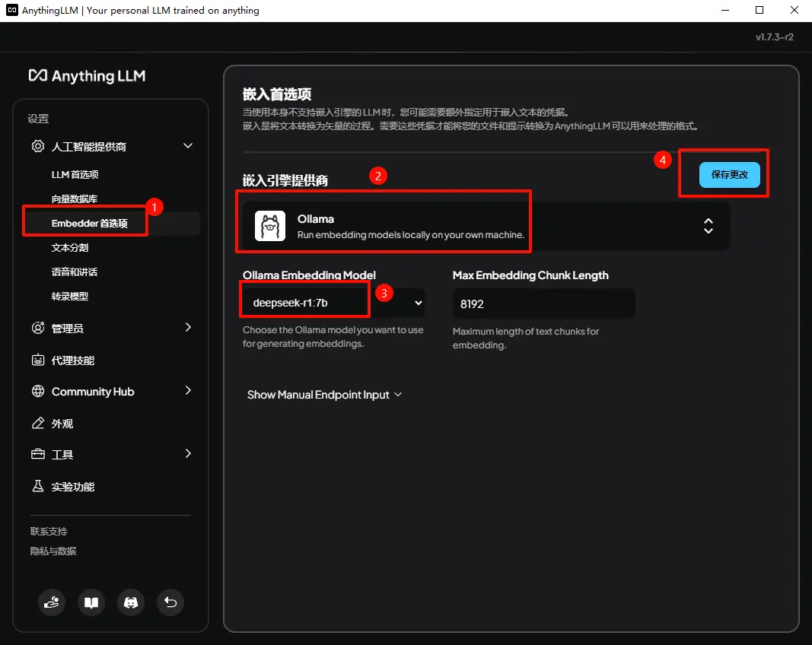
Task: Click the v1.7.3-r2 version text
Action: (x=774, y=37)
